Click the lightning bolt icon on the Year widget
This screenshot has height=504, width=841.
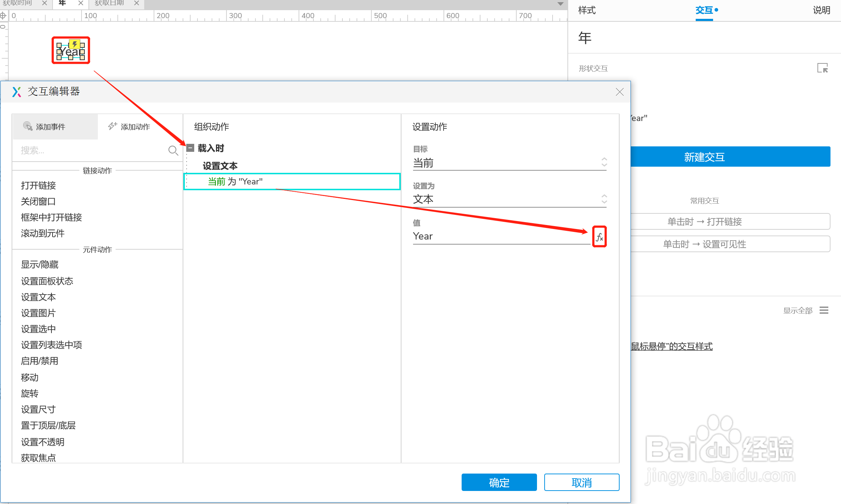tap(75, 44)
